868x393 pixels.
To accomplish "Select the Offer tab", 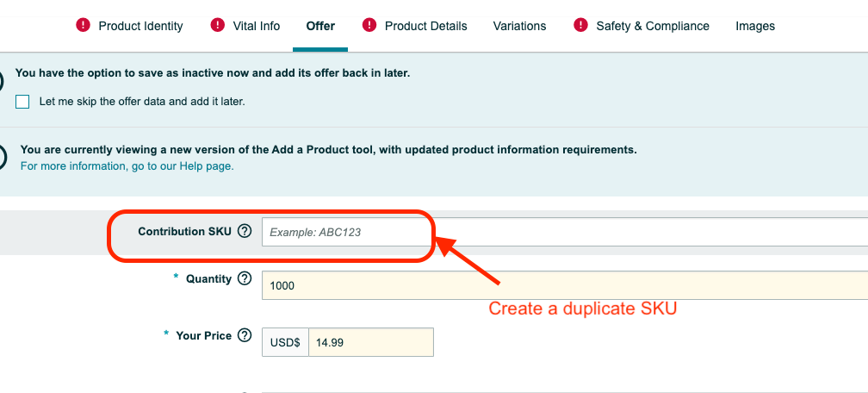I will tap(320, 26).
